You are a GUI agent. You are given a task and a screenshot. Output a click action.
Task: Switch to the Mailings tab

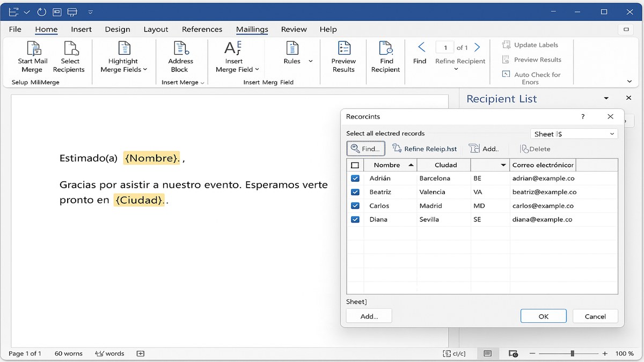[x=252, y=29]
